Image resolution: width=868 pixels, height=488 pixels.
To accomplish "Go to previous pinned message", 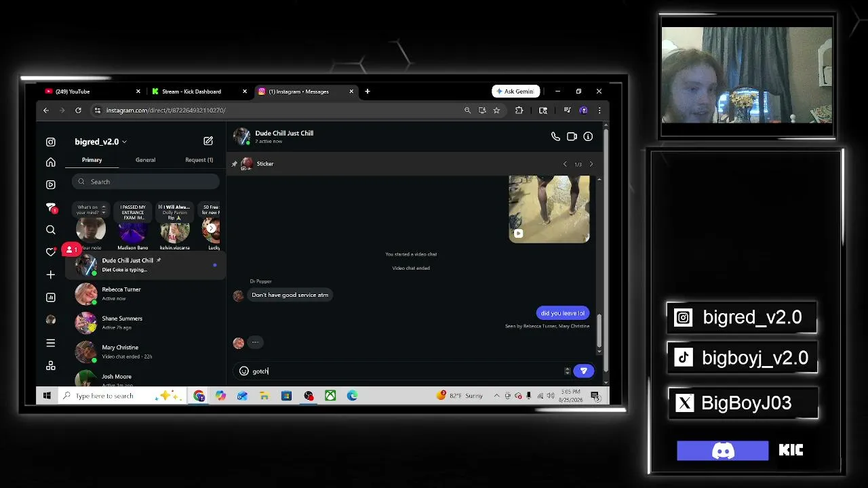I will pyautogui.click(x=565, y=164).
